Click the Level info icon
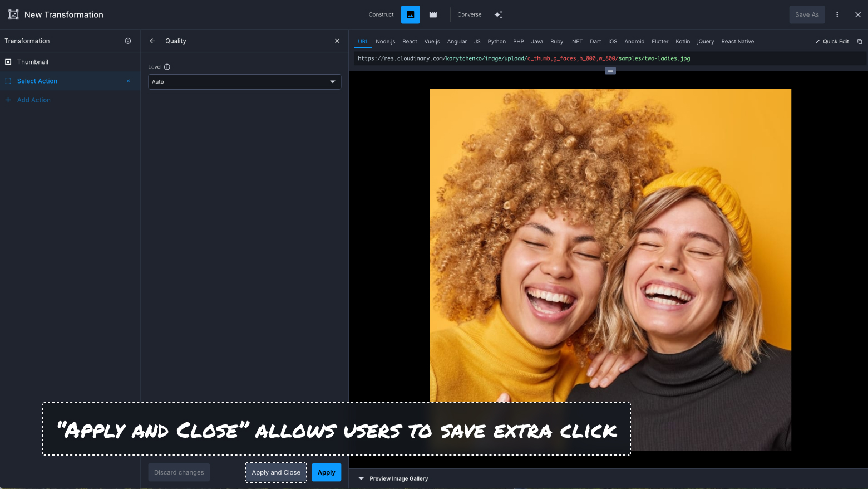Viewport: 868px width, 489px height. click(x=167, y=66)
